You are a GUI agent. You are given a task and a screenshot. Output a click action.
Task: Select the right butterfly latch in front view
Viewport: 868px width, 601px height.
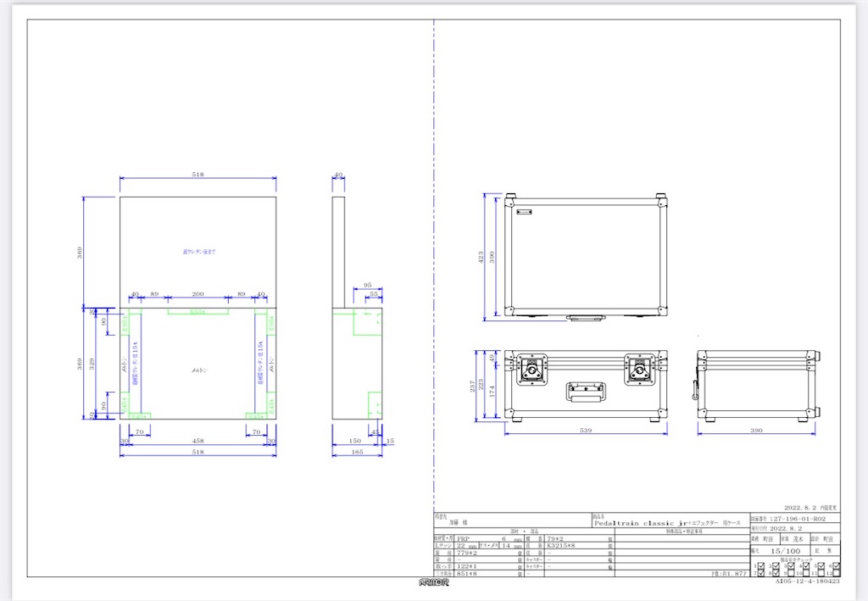pos(639,369)
